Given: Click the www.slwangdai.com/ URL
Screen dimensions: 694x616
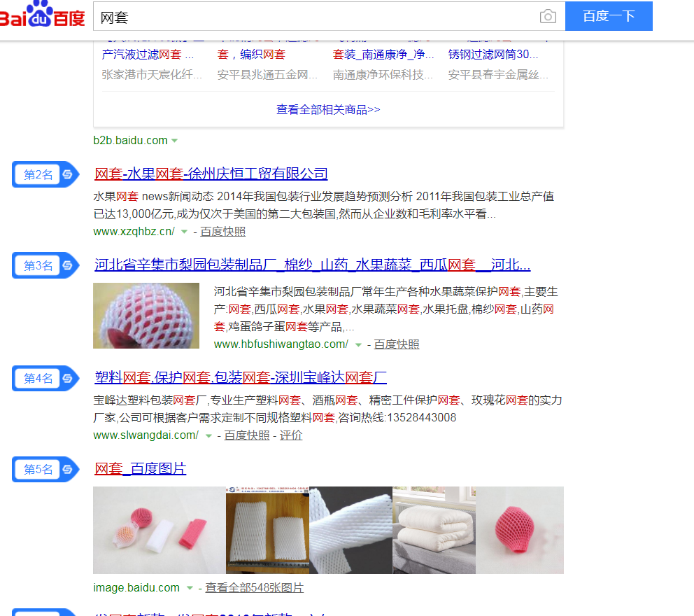Looking at the screenshot, I should [x=146, y=435].
